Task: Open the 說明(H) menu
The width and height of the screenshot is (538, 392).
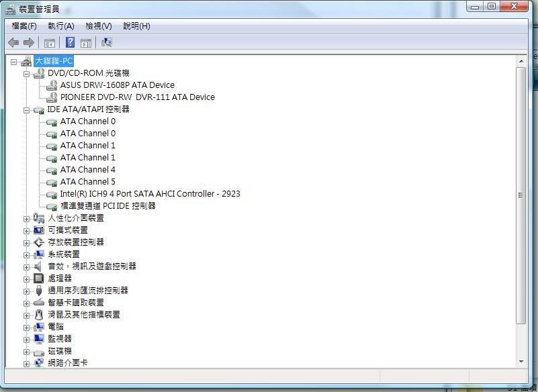Action: click(136, 26)
